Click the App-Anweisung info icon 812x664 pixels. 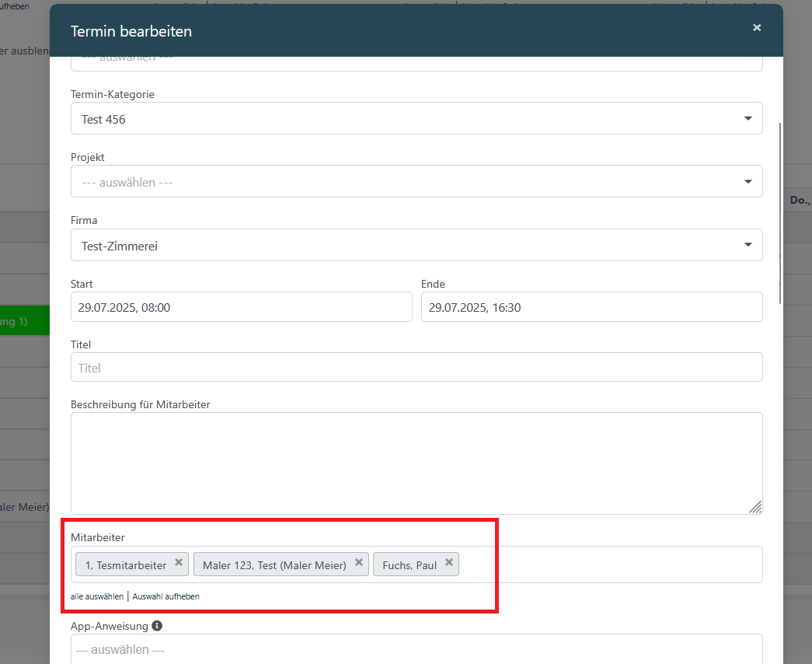coord(157,626)
